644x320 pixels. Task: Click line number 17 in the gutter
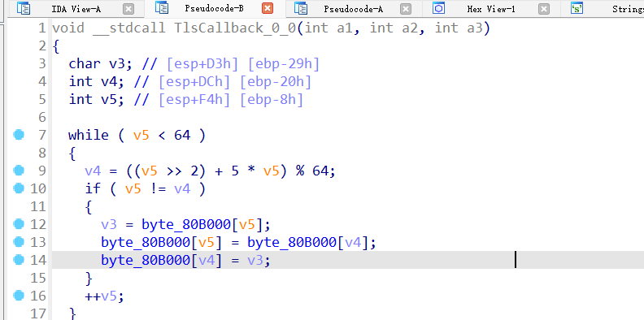pyautogui.click(x=38, y=314)
